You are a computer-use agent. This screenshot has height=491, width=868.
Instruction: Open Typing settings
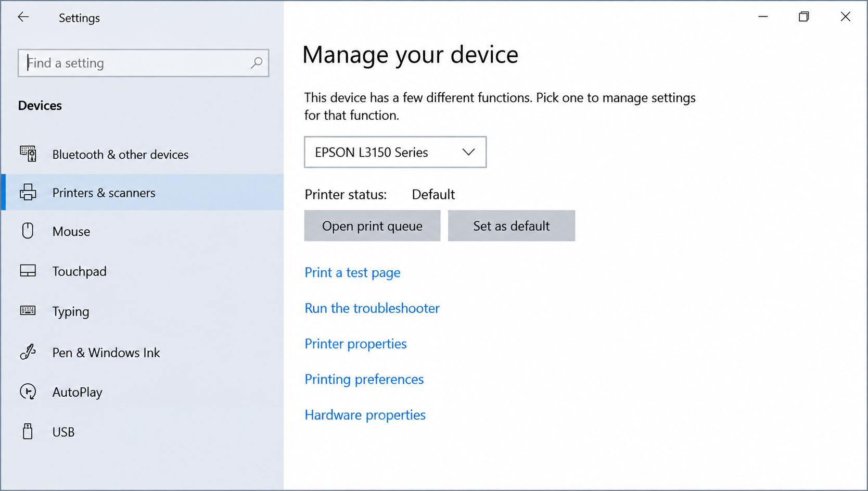143,311
